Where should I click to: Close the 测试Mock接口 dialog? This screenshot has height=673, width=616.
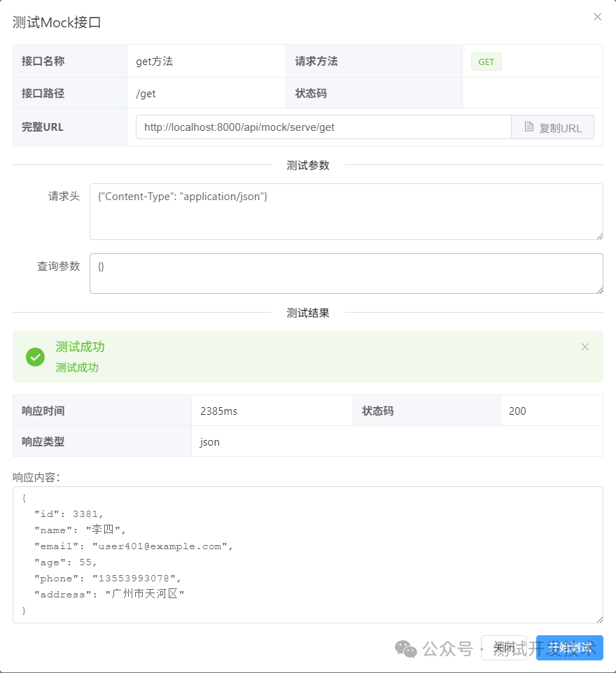click(x=597, y=16)
